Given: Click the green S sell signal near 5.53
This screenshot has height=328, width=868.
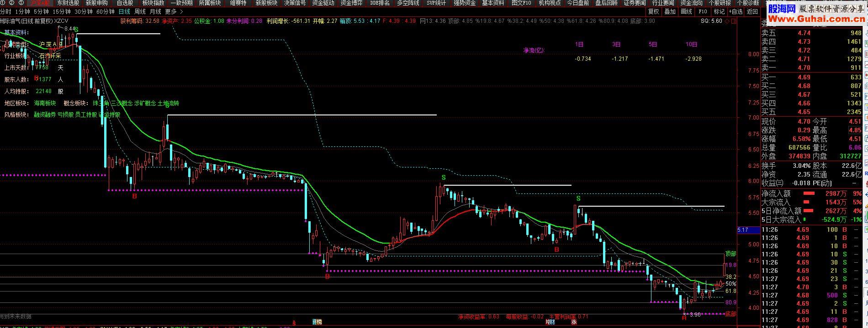Looking at the screenshot, I should click(578, 198).
